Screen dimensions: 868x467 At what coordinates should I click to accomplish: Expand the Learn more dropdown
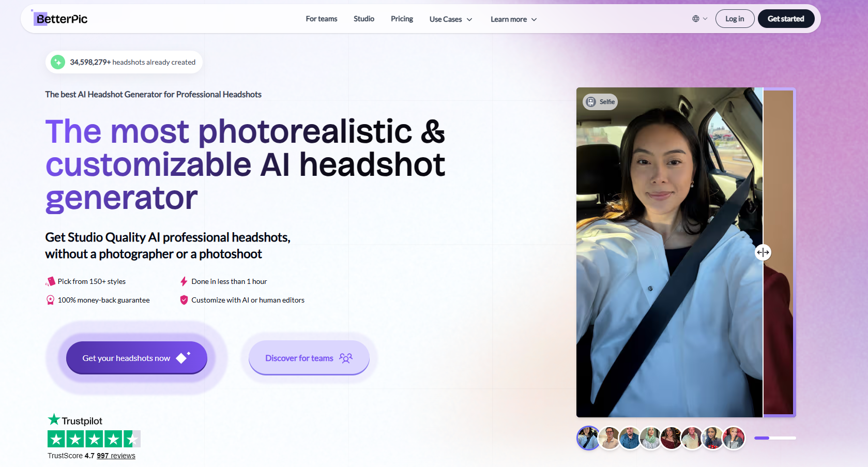point(513,19)
